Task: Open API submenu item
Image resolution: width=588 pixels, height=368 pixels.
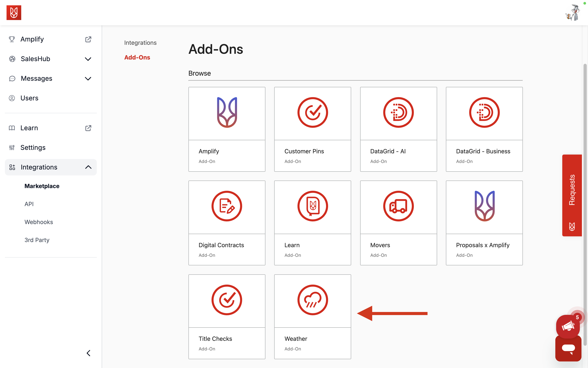Action: click(x=29, y=204)
